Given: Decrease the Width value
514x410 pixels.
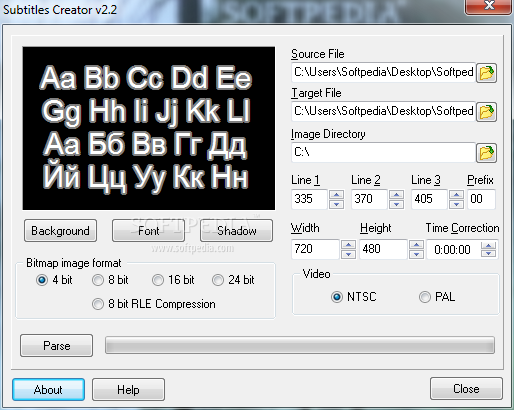Looking at the screenshot, I should pos(348,254).
